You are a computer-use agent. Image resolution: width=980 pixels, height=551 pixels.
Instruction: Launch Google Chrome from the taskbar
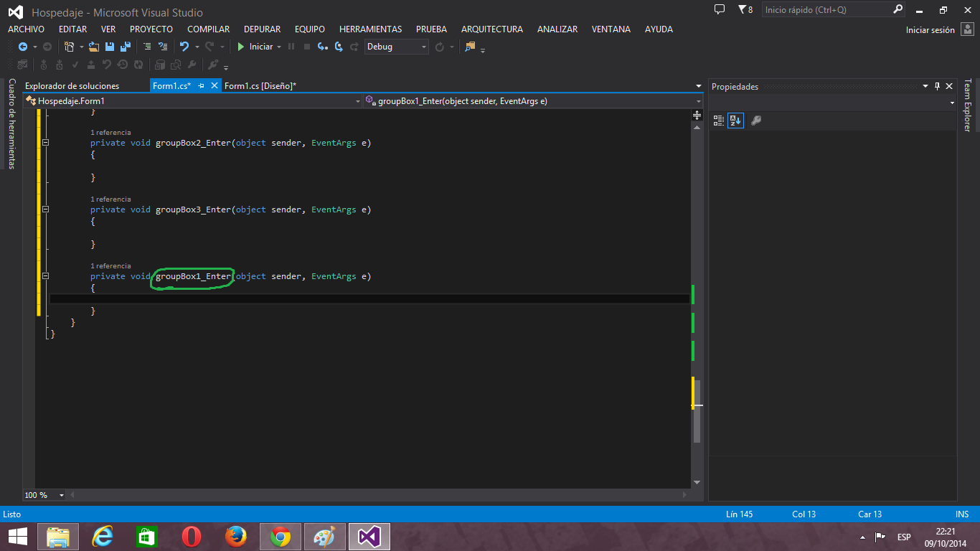(280, 536)
